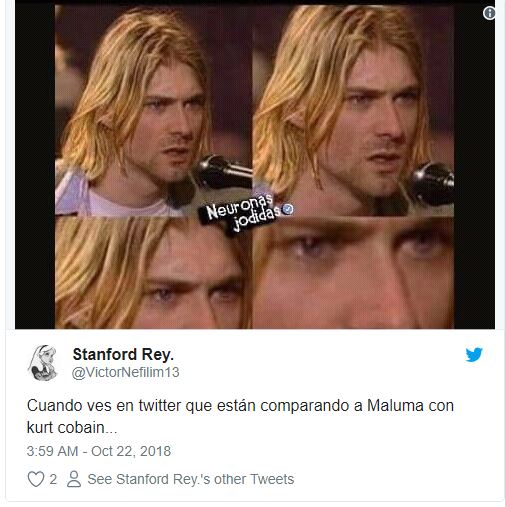
Task: Open the 3:59 AM - Oct 22, 2018 timestamp
Action: [x=99, y=451]
